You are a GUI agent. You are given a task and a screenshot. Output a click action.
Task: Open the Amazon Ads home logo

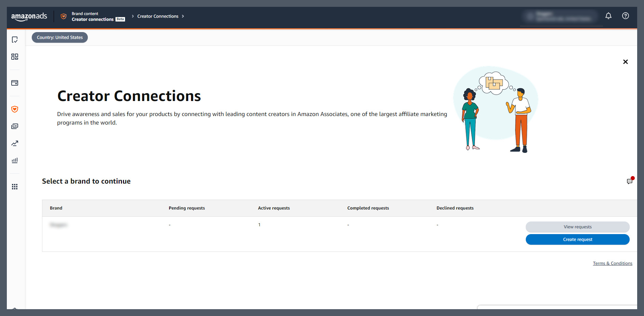[x=29, y=17]
